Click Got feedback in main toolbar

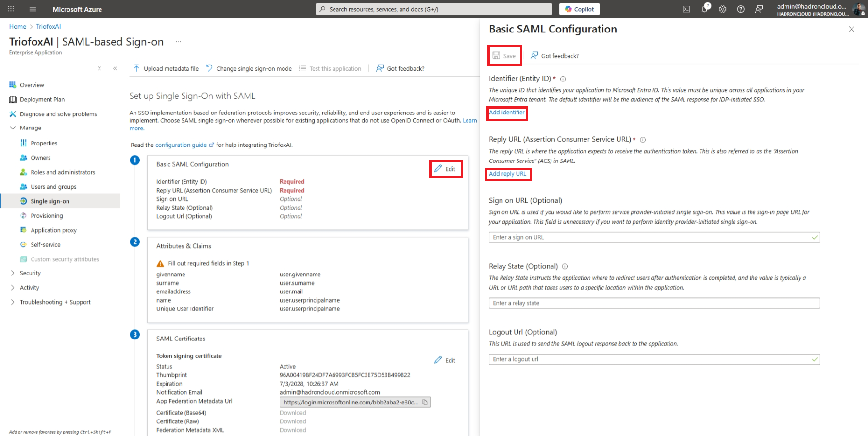(x=401, y=68)
